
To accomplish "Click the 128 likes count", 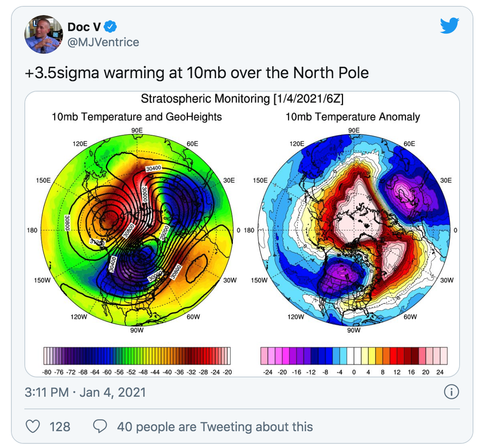I will (60, 427).
